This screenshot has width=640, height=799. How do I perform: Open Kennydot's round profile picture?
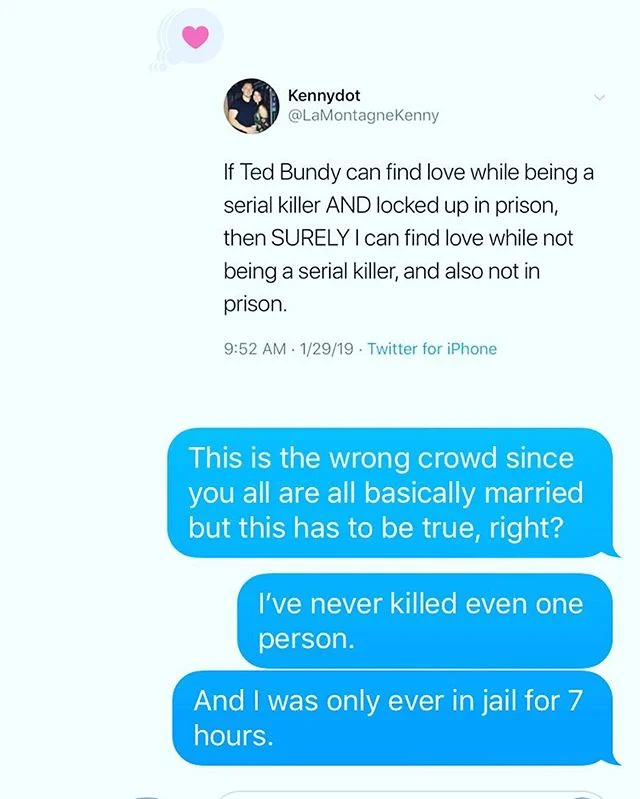[x=252, y=106]
